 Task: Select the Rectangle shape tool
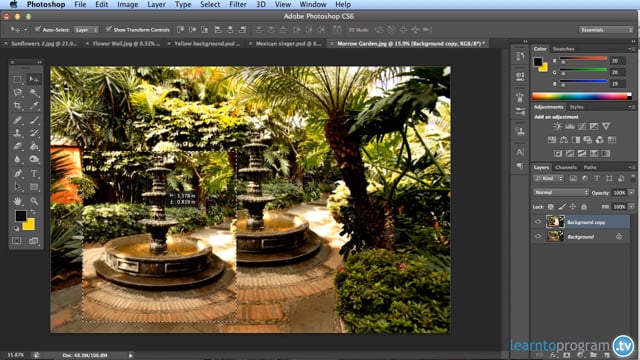34,187
